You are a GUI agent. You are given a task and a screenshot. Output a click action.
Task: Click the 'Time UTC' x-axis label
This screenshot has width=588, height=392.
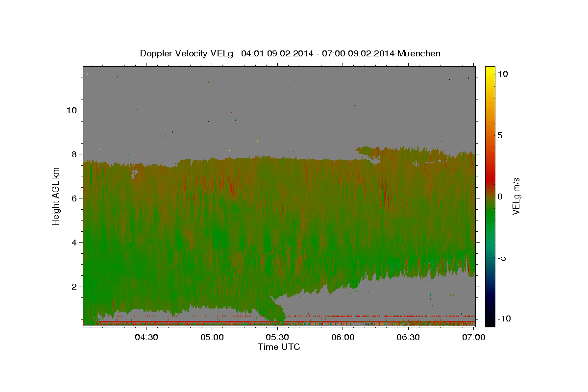click(279, 347)
